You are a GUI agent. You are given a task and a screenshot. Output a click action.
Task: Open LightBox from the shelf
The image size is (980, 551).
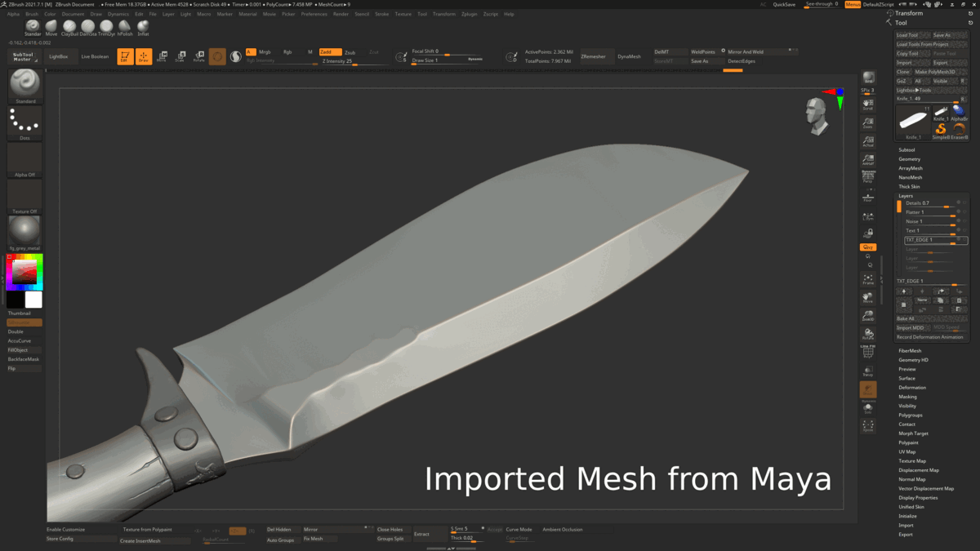[x=59, y=56]
